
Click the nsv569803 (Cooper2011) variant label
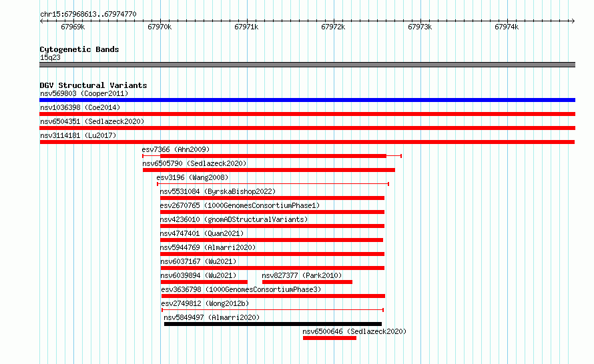coord(84,93)
